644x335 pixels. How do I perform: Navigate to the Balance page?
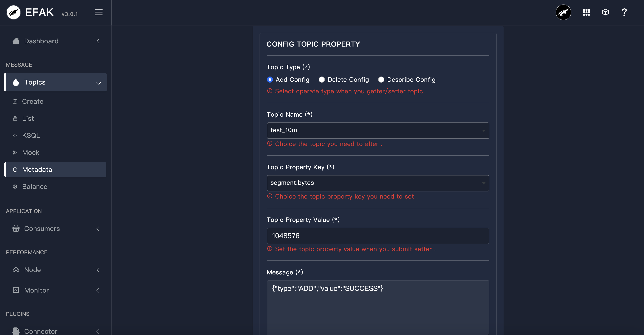(x=34, y=187)
